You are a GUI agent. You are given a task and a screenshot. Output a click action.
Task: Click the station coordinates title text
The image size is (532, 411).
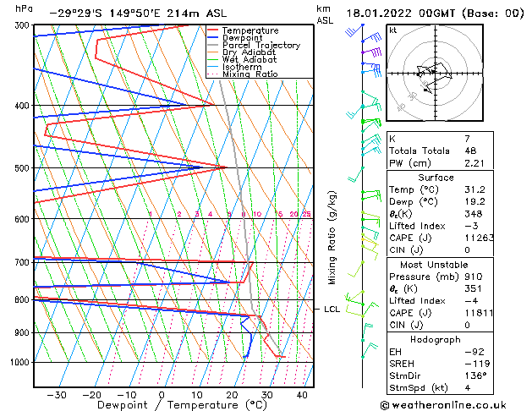coord(138,14)
